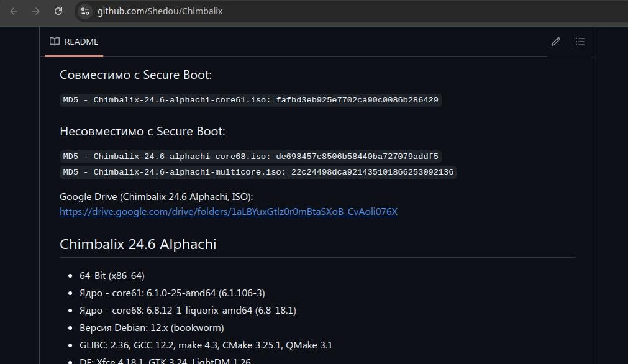This screenshot has width=628, height=364.
Task: Reload the page with refresh icon
Action: click(58, 11)
